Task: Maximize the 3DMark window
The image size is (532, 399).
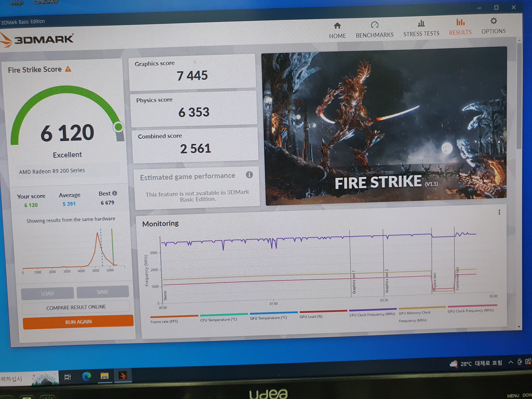Action: click(x=496, y=8)
